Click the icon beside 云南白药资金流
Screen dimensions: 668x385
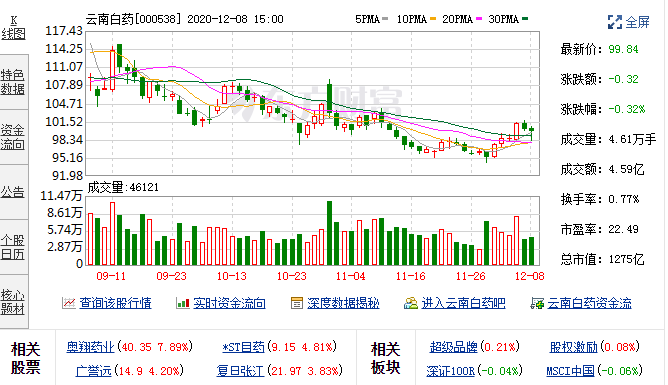coord(537,303)
